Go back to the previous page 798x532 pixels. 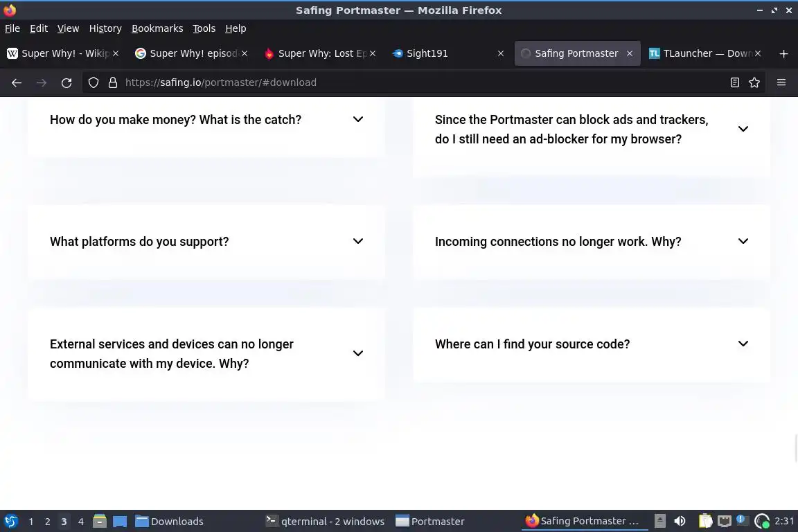[17, 82]
